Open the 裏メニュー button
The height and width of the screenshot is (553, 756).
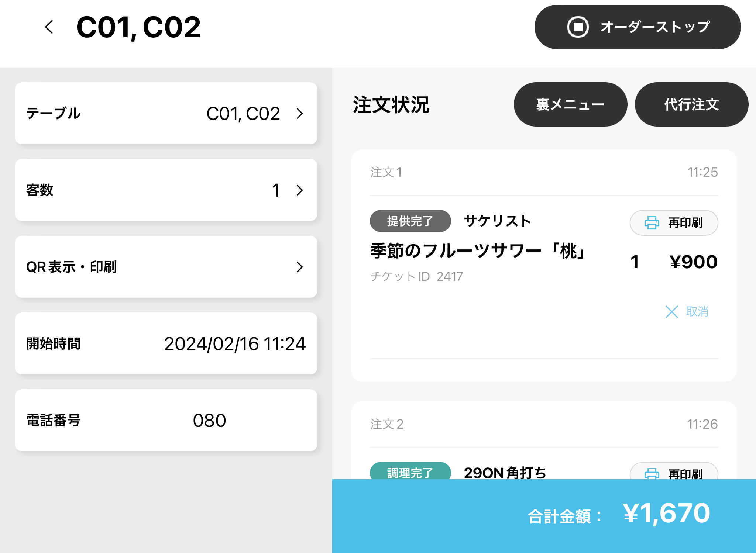[x=570, y=104]
